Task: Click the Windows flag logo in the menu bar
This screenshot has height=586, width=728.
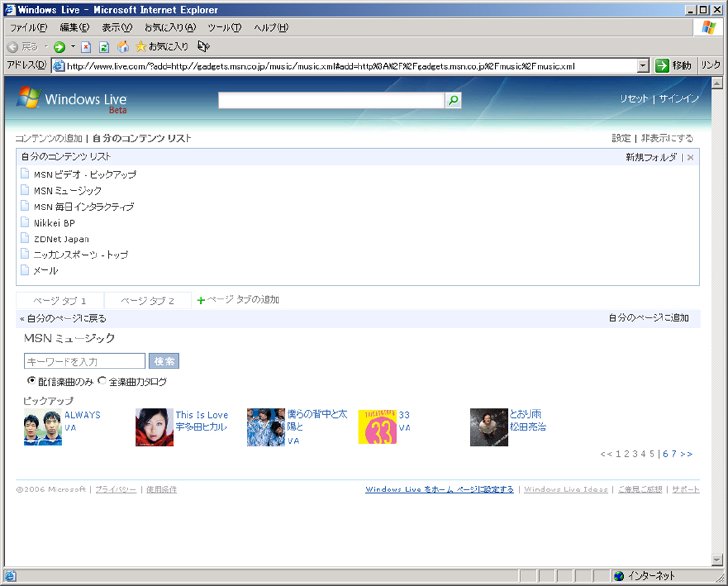Action: pos(709,27)
